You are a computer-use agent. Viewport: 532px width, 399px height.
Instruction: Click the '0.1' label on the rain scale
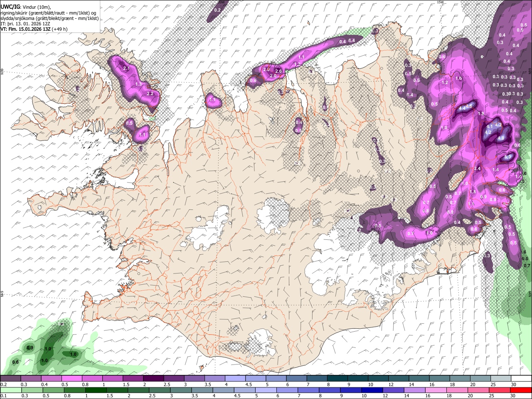point(4,396)
